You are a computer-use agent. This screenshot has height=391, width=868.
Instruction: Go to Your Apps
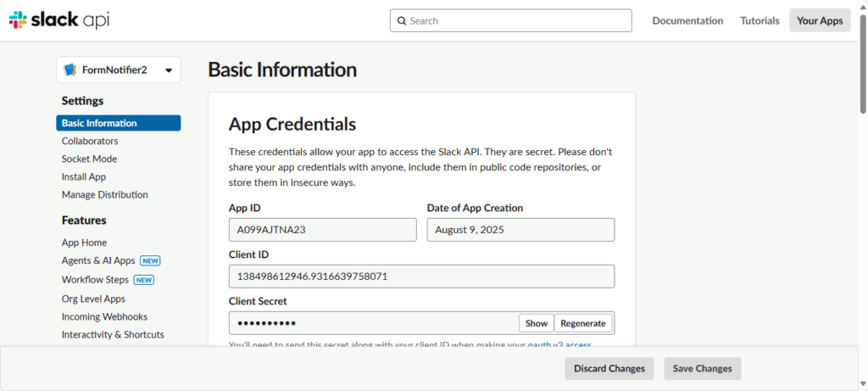[x=820, y=20]
